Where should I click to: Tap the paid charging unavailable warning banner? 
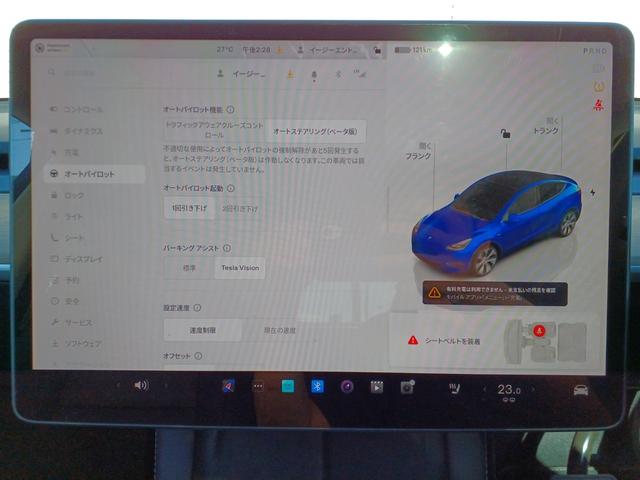(x=495, y=293)
